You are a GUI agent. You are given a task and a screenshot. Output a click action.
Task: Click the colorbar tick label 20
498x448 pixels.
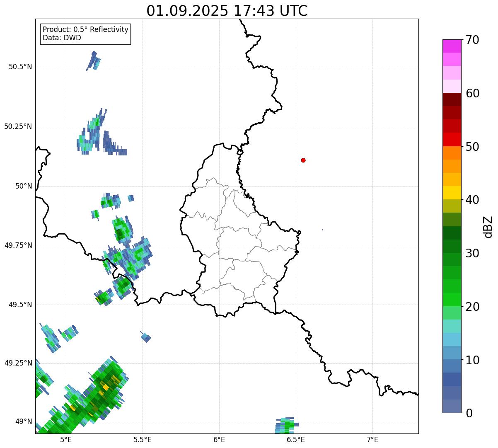tap(472, 307)
